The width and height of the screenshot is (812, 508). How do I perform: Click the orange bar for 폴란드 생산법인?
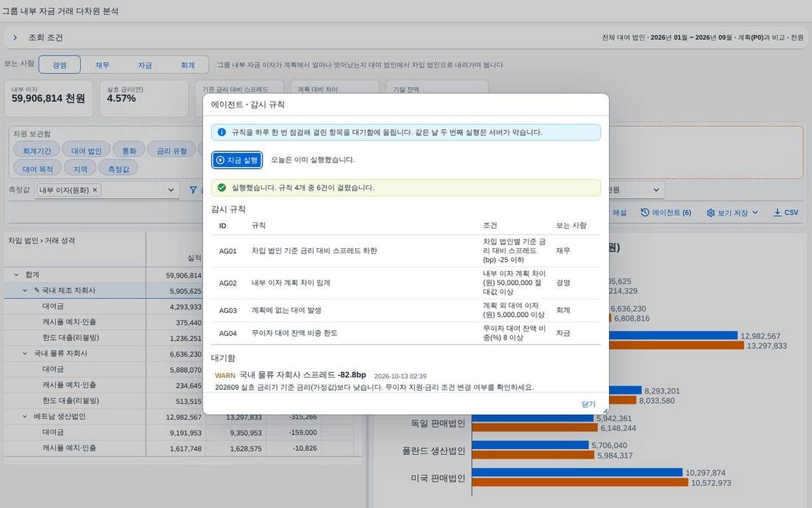(x=533, y=455)
